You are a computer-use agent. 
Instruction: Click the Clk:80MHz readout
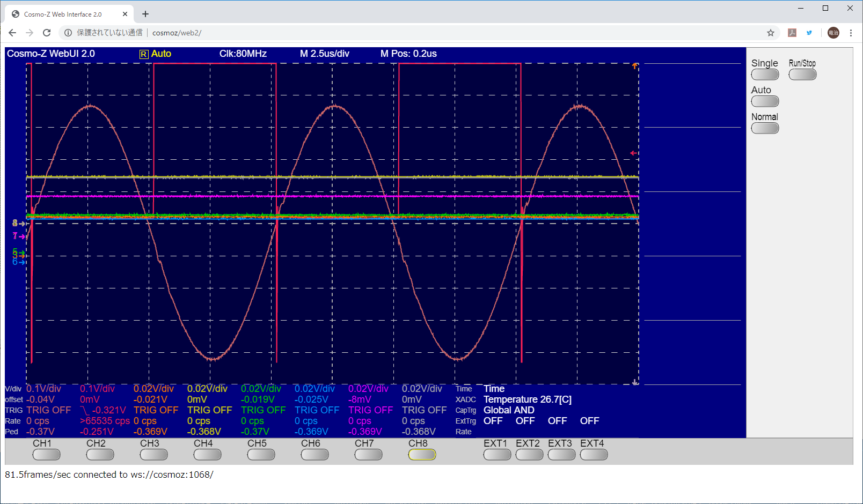pyautogui.click(x=243, y=54)
